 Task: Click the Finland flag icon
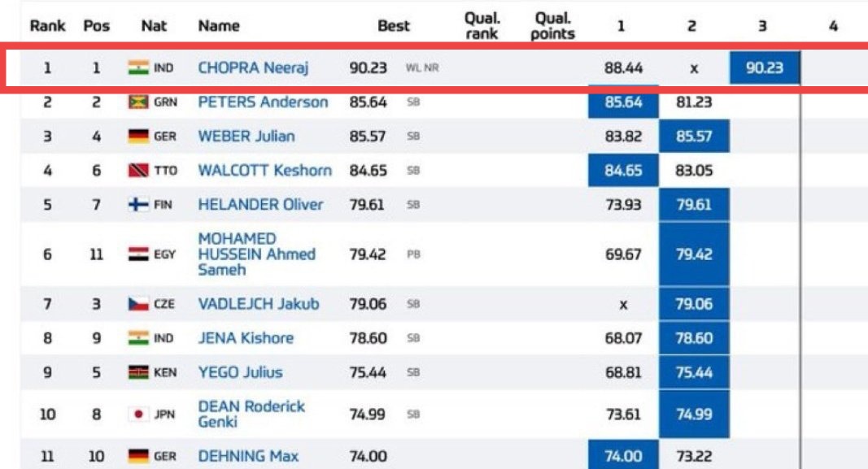(x=138, y=205)
